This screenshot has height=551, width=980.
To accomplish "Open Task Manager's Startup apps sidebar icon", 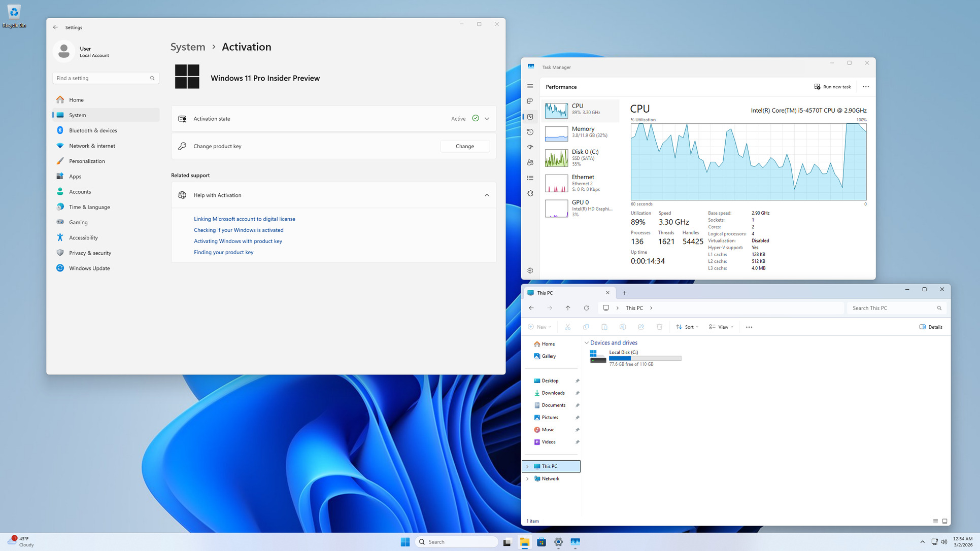I will (x=530, y=147).
